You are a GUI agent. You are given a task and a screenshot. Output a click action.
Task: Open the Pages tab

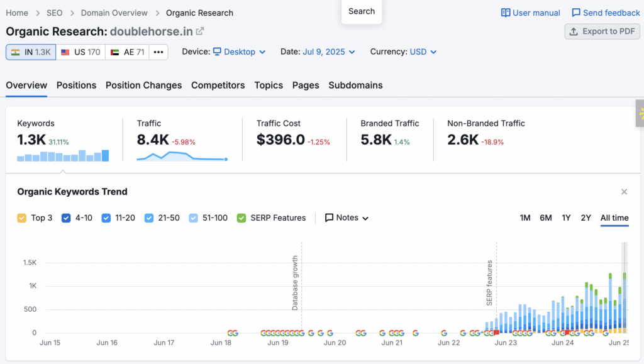pyautogui.click(x=306, y=85)
